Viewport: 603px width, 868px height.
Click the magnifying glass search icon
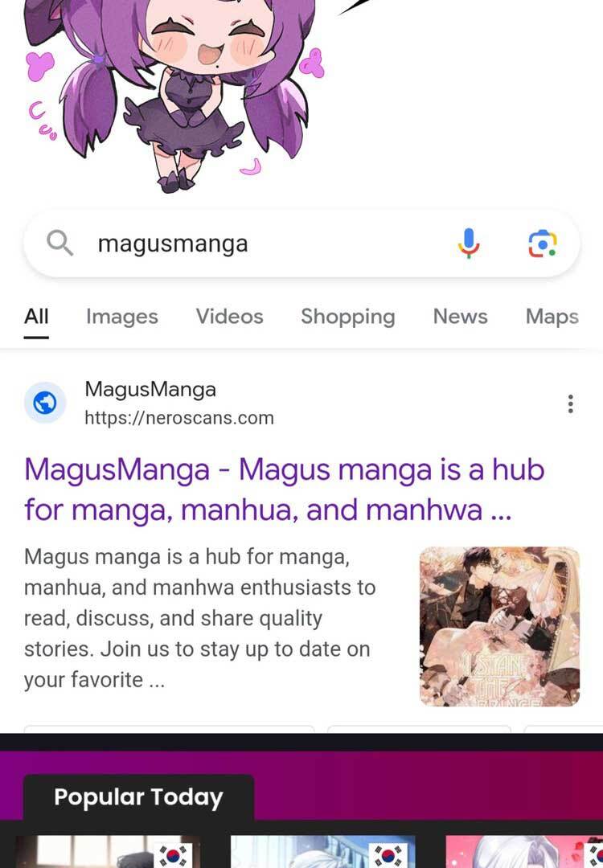point(59,244)
